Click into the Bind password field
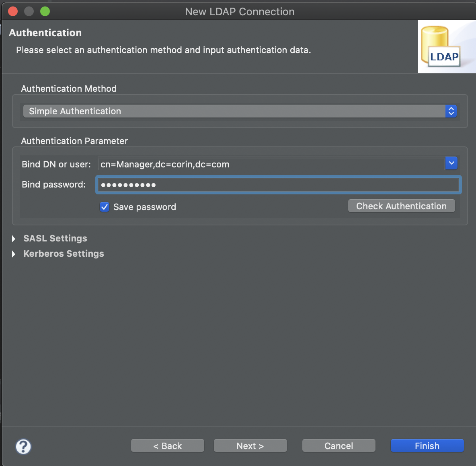The width and height of the screenshot is (476, 466). 278,185
